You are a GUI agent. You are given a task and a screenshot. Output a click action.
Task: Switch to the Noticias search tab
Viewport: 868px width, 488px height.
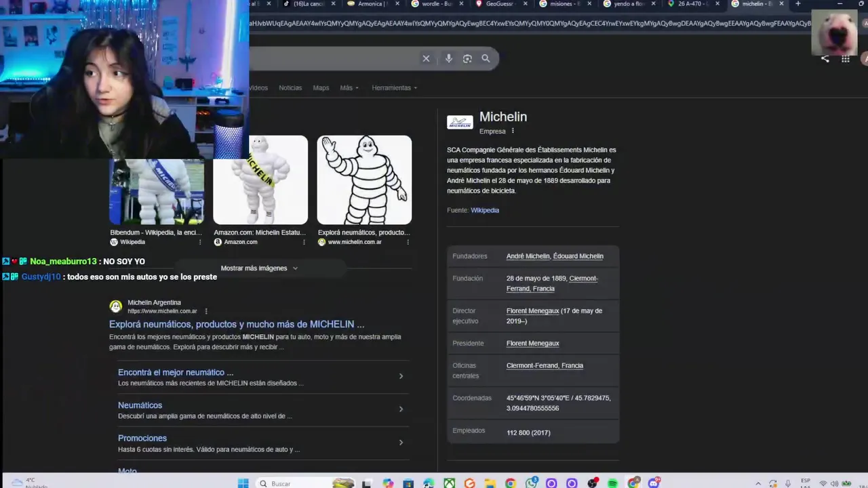(x=290, y=87)
